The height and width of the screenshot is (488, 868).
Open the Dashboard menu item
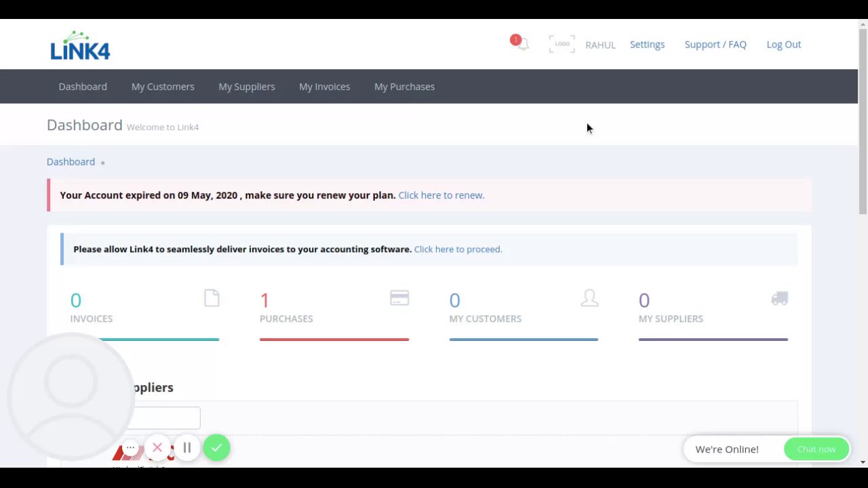(83, 87)
